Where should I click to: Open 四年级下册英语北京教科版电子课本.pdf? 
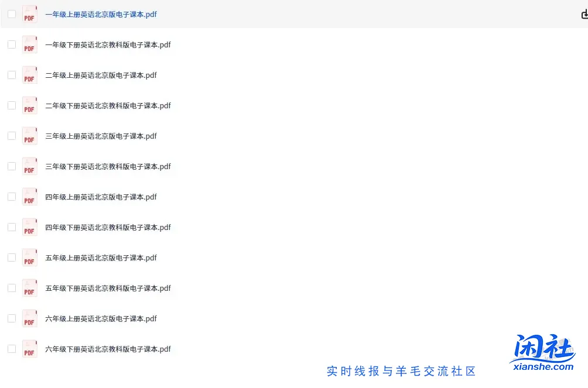point(109,227)
